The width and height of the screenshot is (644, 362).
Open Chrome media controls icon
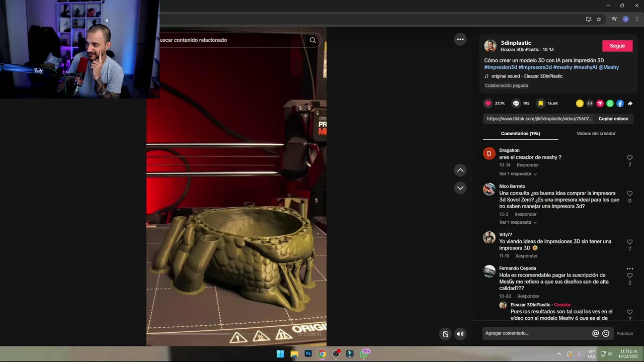(614, 19)
